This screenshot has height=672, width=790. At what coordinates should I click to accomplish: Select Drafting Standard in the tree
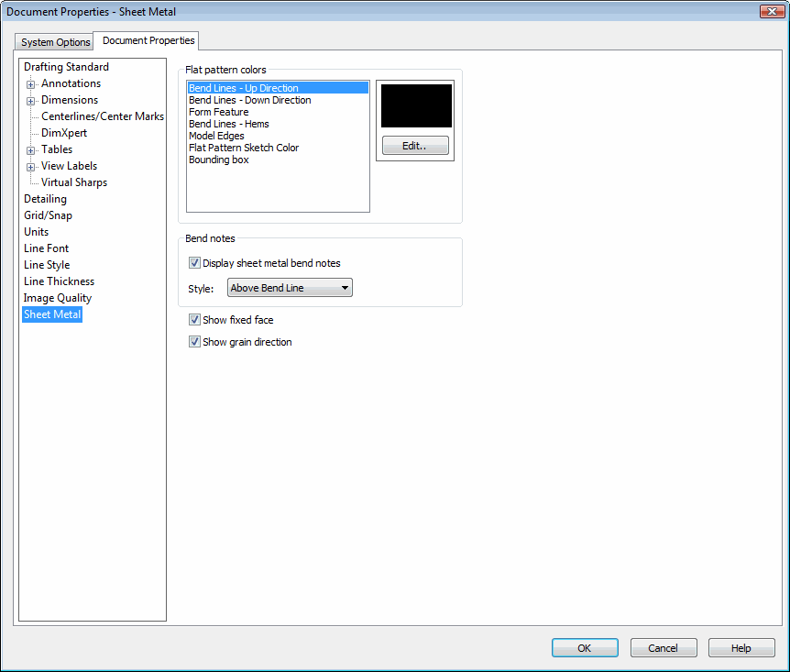point(66,67)
